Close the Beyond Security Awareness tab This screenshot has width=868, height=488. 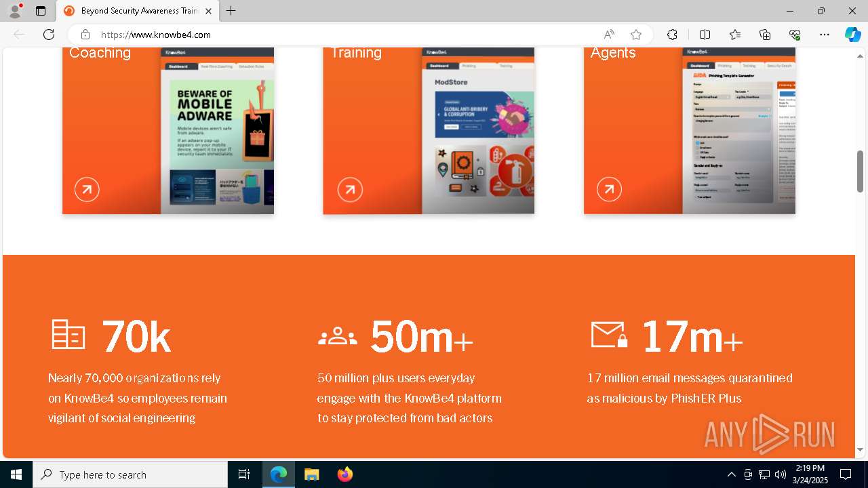tap(208, 11)
